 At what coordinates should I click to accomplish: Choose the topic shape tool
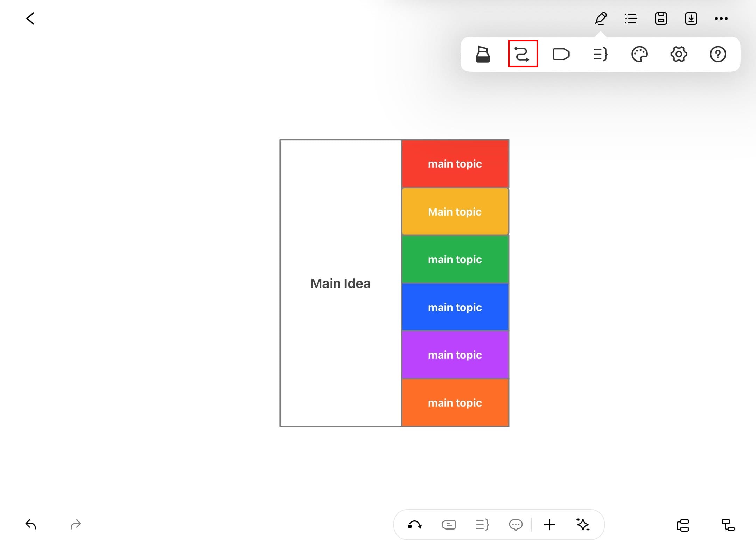coord(561,54)
